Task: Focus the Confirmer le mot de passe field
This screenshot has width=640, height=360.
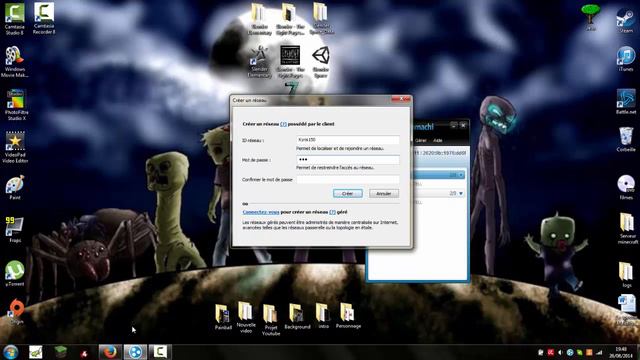Action: coord(348,179)
